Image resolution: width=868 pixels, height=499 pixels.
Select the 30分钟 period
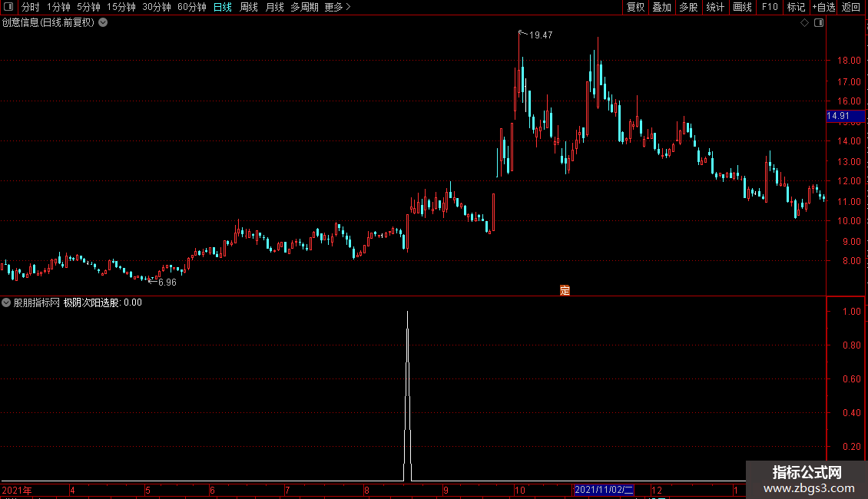(x=157, y=7)
